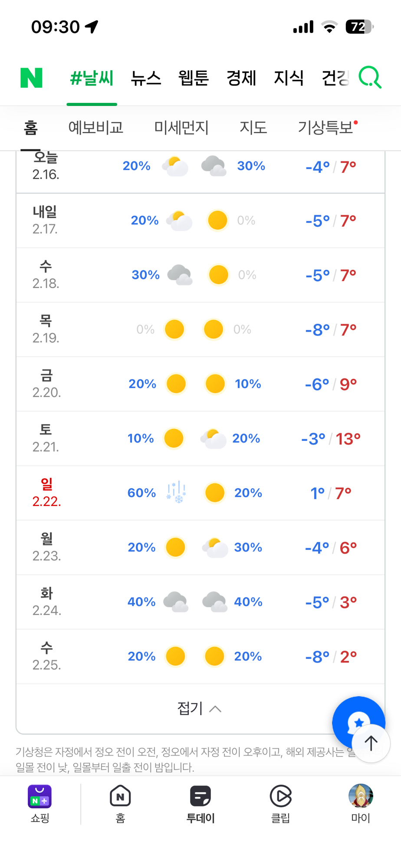Select the 지식 tab

pos(289,78)
